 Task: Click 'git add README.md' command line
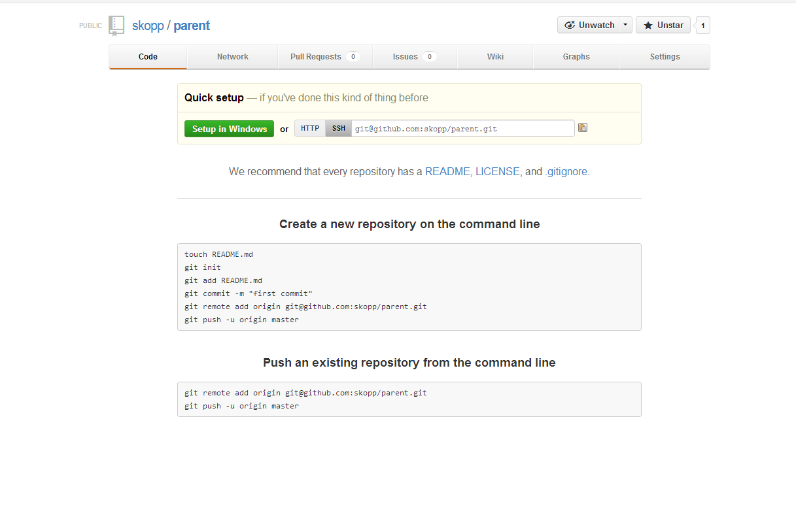click(223, 280)
